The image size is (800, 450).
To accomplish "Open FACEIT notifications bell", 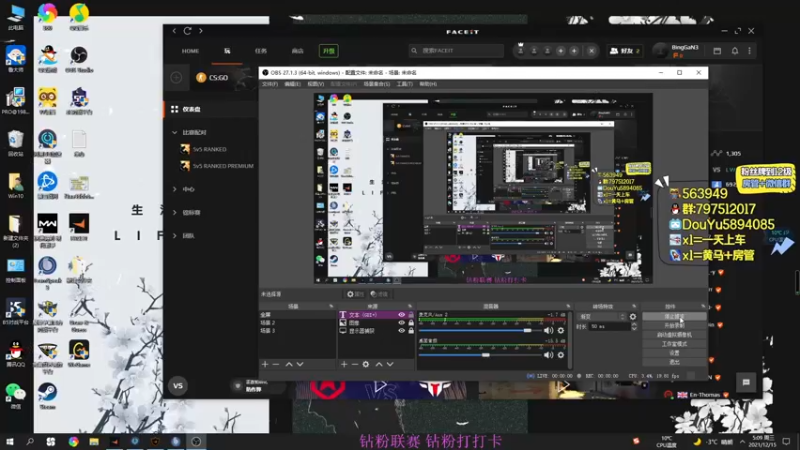I will click(x=735, y=51).
